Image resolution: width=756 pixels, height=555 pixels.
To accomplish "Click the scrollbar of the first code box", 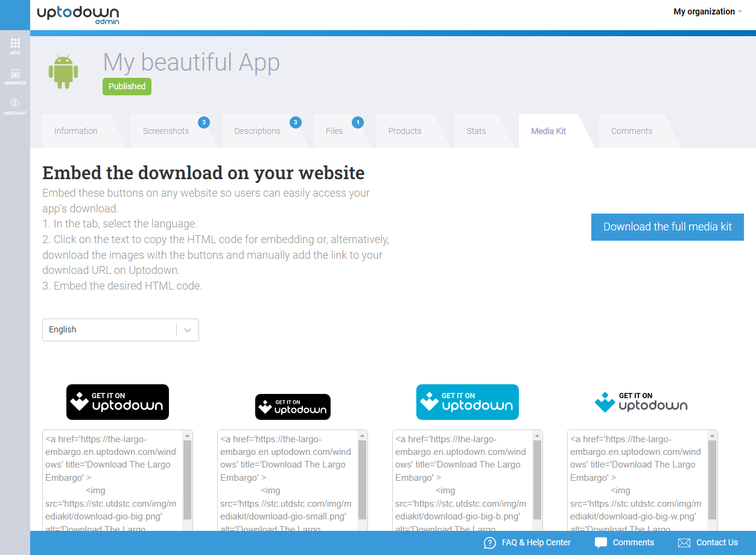I will (188, 480).
